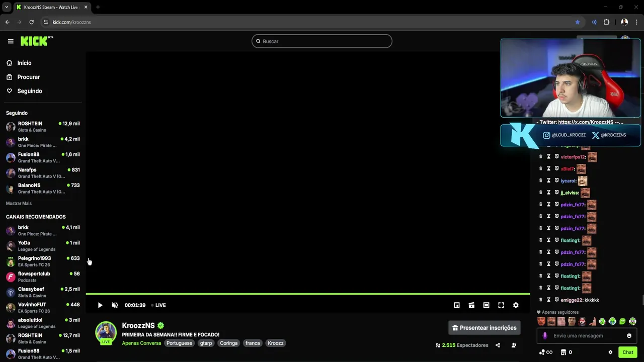Open recommended Classybeef channel

(x=43, y=292)
